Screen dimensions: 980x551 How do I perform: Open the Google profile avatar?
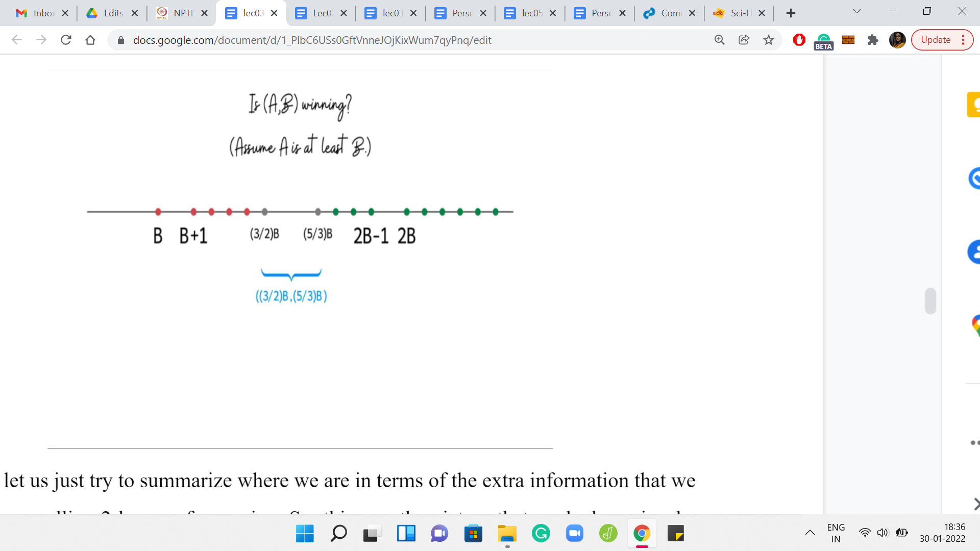pos(897,40)
